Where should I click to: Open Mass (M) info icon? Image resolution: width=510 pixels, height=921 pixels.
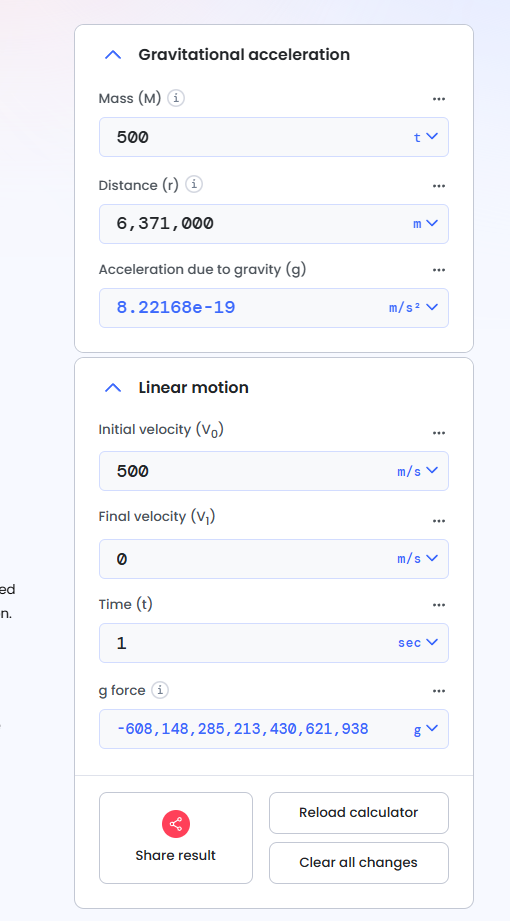tap(176, 98)
